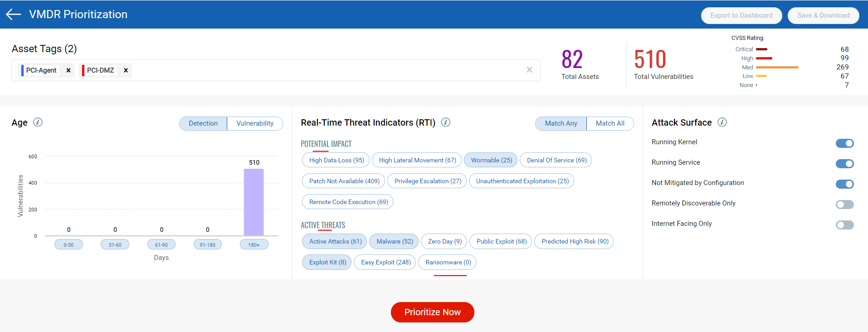Select Public Exploit (68) threat
The image size is (868, 332).
pos(501,241)
